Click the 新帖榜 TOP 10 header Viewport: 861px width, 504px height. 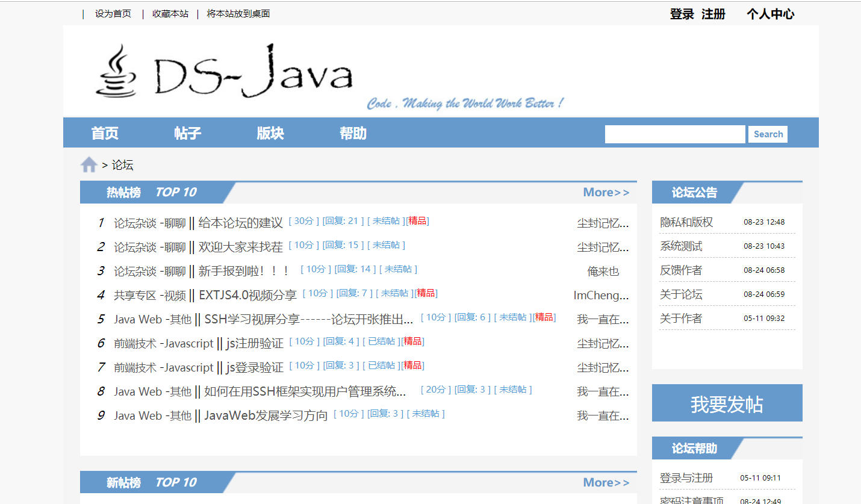point(152,482)
